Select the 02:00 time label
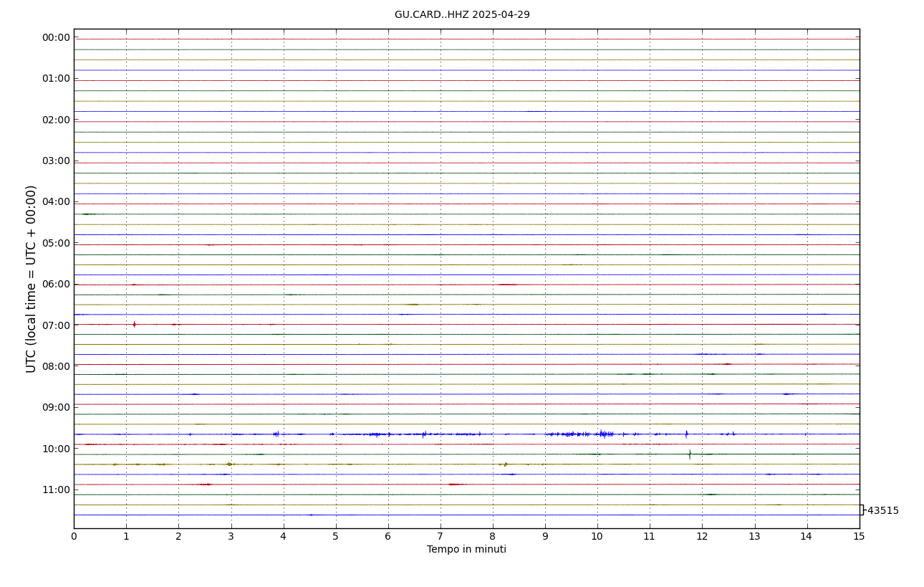This screenshot has width=924, height=587. point(57,120)
